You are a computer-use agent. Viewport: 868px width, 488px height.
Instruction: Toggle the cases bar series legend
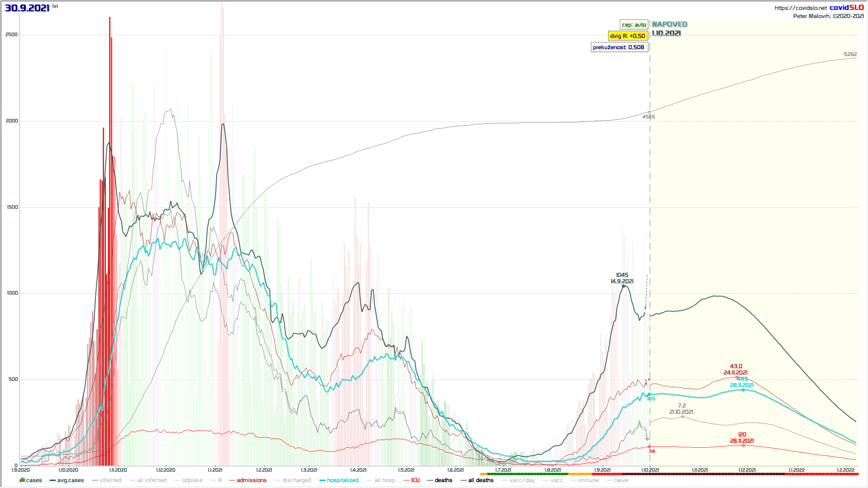[x=31, y=480]
